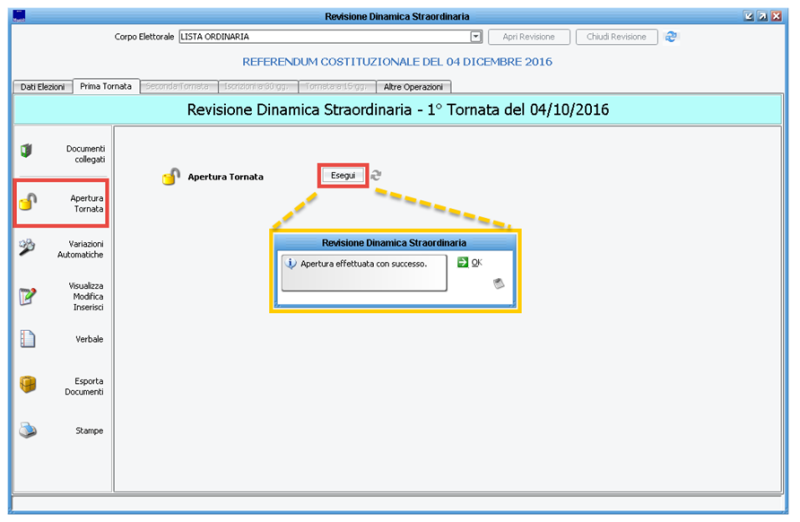Close the Revisione Dinamica Straordinaria window
Screen dimensions: 800x522
point(776,16)
